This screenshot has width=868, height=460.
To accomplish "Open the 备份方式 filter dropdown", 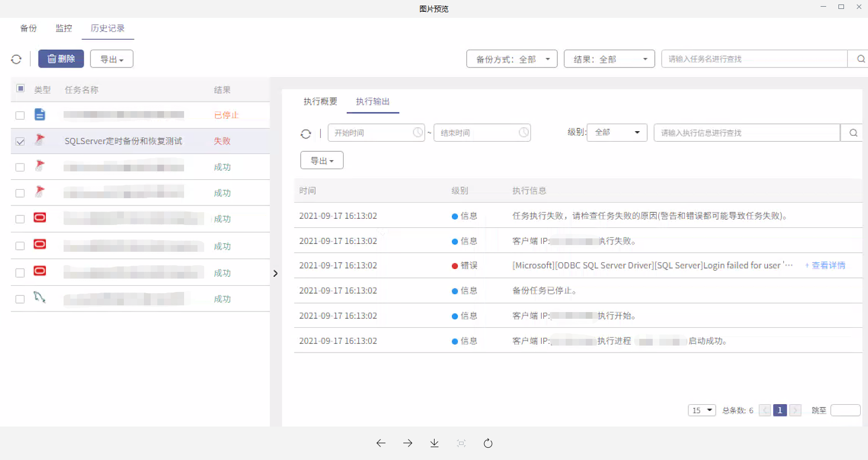I will click(x=512, y=59).
